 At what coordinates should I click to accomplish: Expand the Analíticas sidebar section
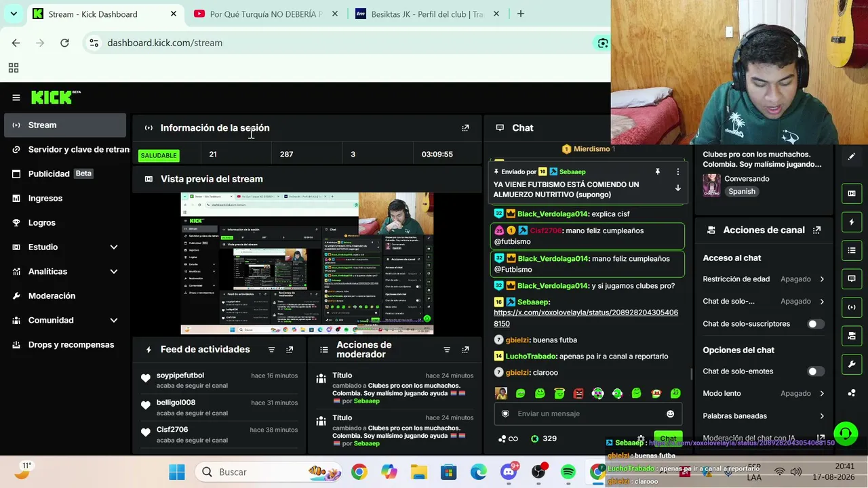(x=64, y=272)
